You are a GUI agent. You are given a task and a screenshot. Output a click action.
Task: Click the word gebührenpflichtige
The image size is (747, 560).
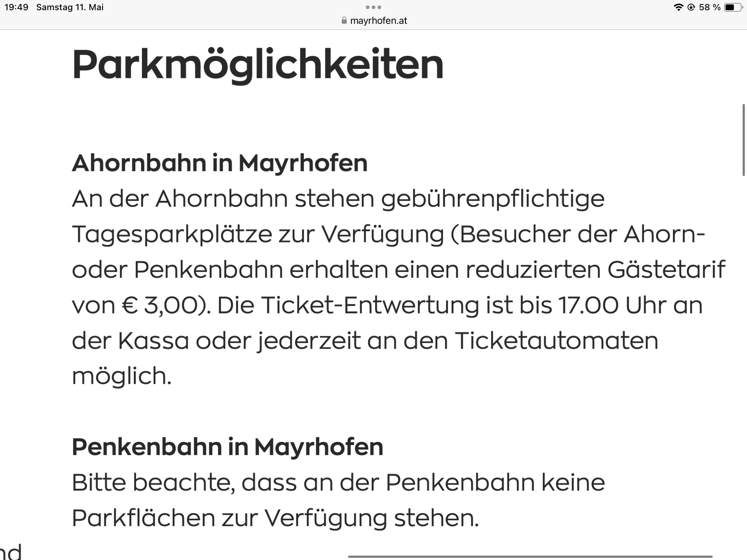point(493,199)
